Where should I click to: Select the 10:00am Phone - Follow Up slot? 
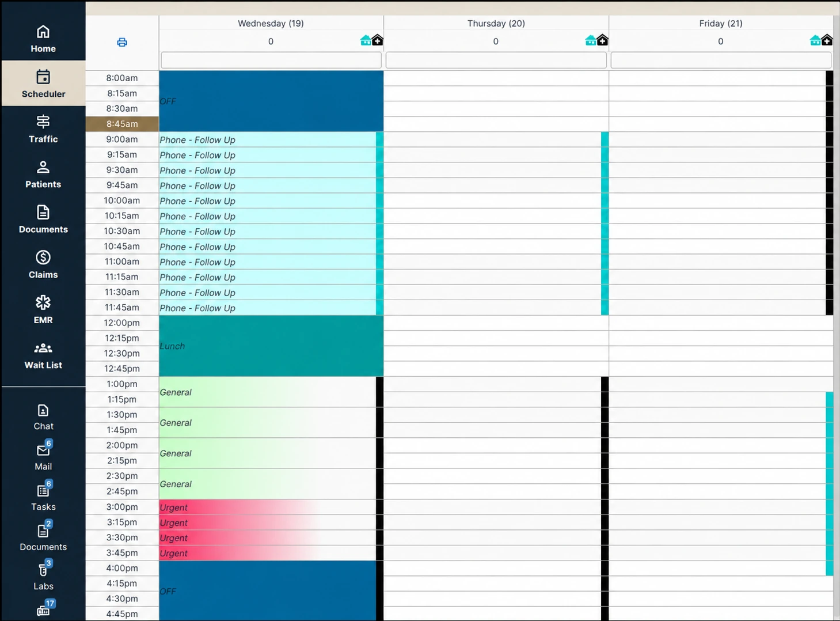click(268, 201)
